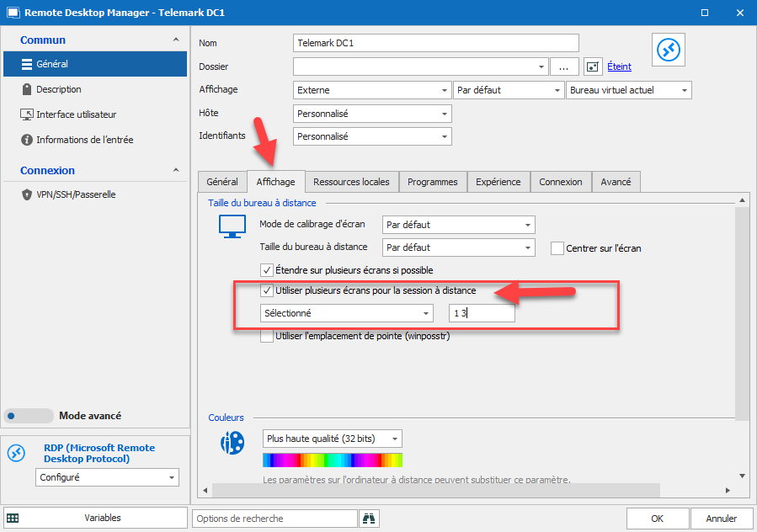Disable Utiliser plusieurs écrans pour la session
Viewport: 757px width, 532px height.
coord(268,291)
